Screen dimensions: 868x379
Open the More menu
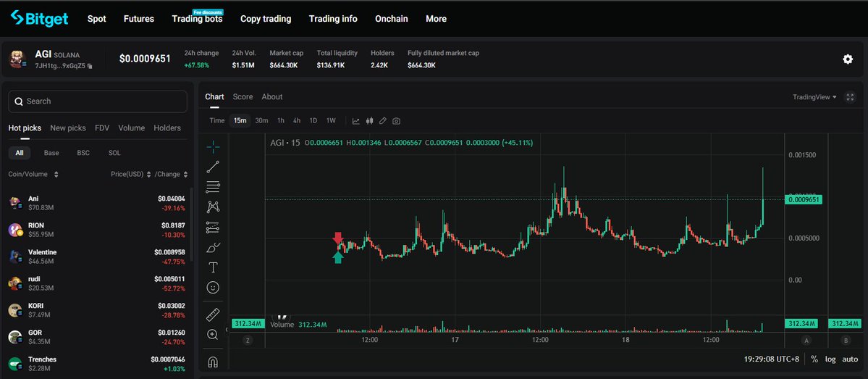(x=437, y=19)
